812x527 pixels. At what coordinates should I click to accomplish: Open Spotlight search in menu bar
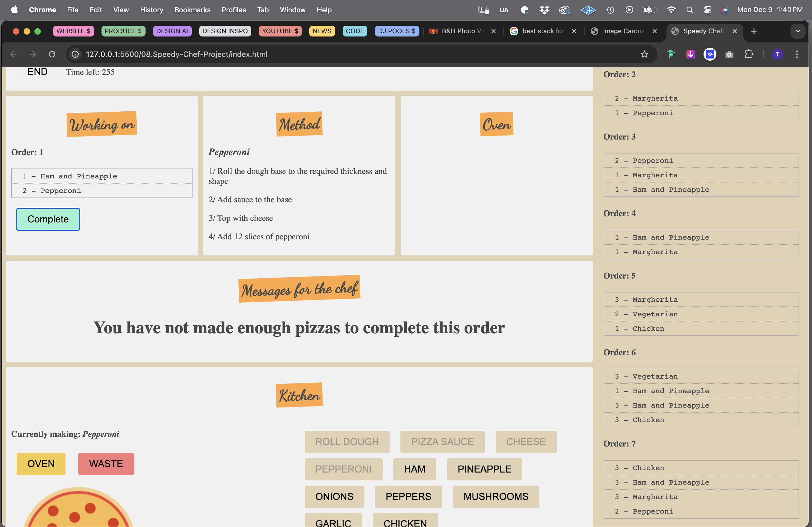tap(690, 10)
